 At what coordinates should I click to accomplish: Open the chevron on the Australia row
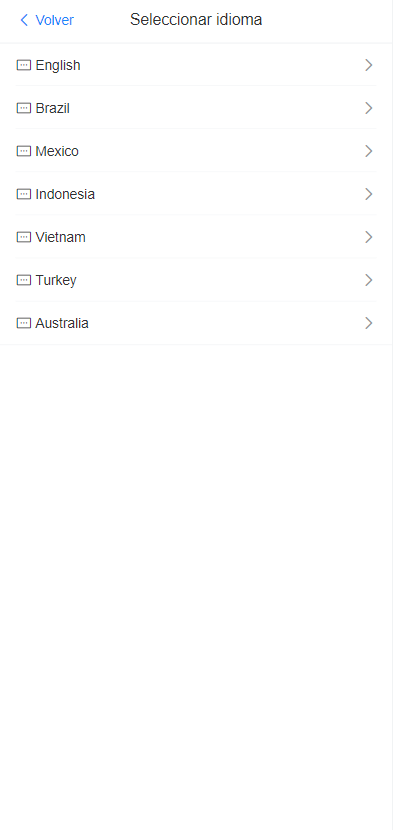[x=369, y=323]
